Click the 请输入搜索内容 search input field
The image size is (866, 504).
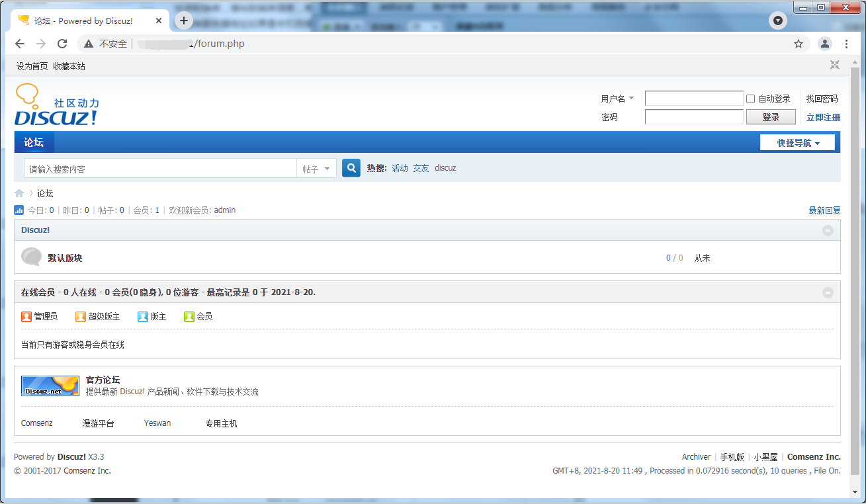[160, 169]
